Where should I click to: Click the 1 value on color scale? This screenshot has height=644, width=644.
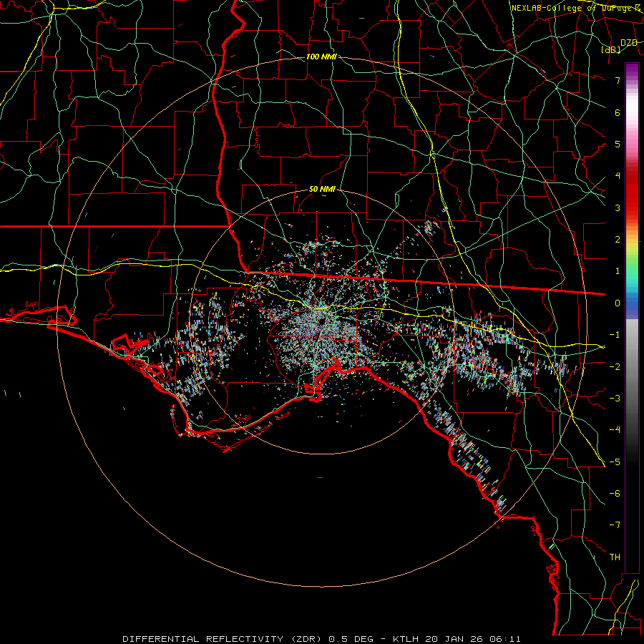pos(618,271)
